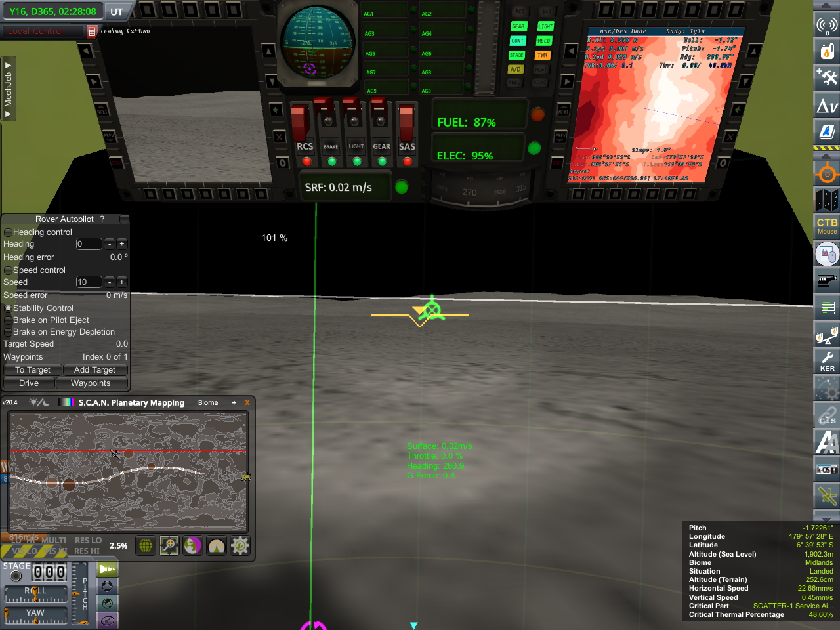Click the Drive button
Screen dimensions: 840x630
click(29, 383)
